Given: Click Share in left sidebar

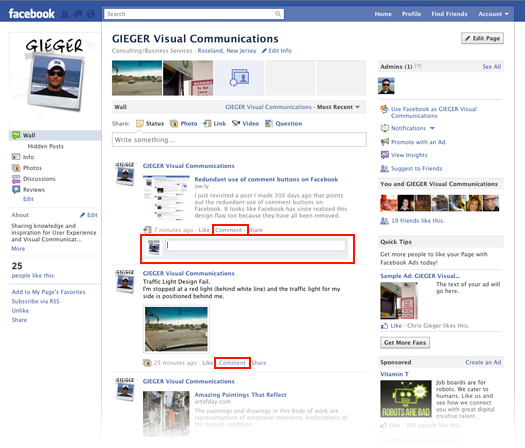Looking at the screenshot, I should [x=19, y=320].
